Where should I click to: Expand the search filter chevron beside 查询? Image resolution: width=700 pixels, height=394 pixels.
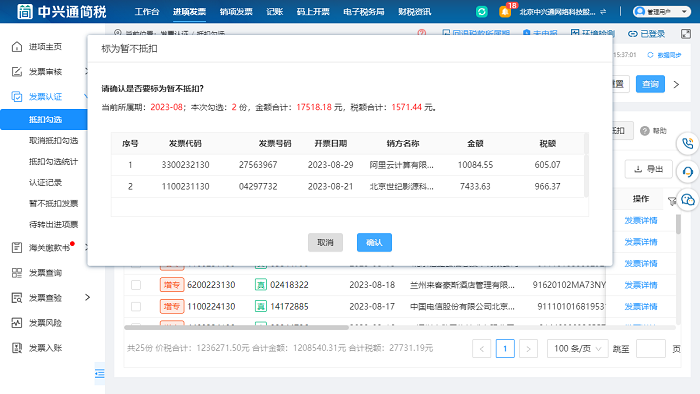(x=676, y=84)
